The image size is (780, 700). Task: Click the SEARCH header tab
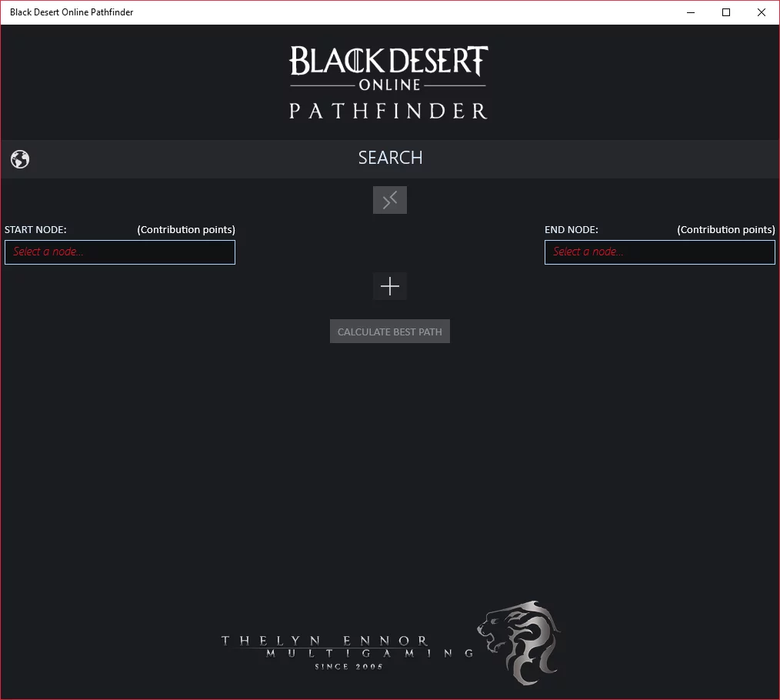coord(390,158)
